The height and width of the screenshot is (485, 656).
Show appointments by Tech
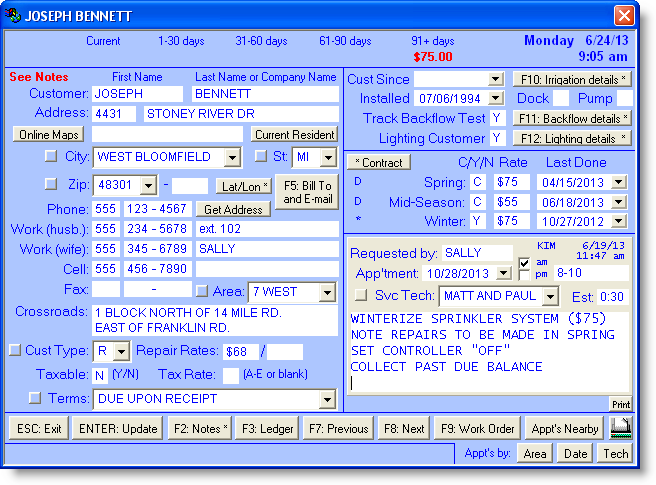[615, 454]
